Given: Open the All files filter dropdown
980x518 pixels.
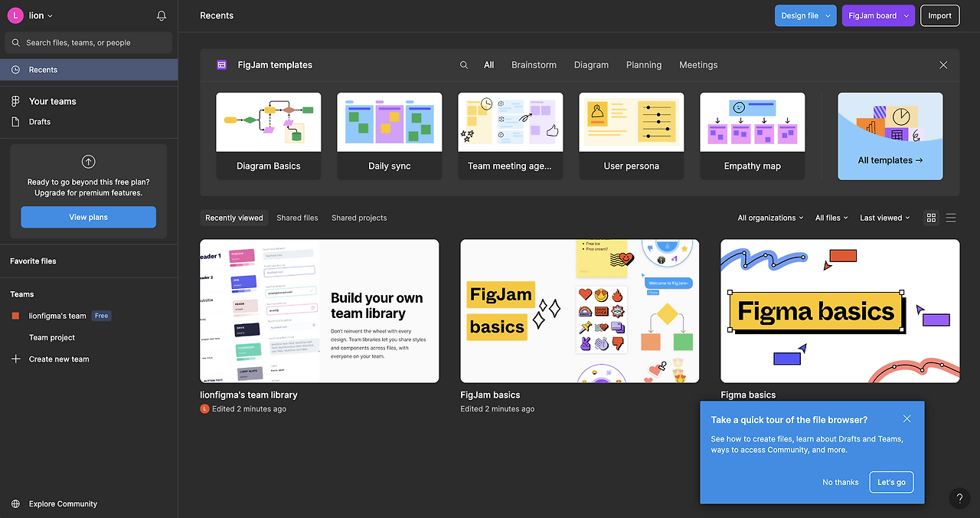Looking at the screenshot, I should 831,218.
